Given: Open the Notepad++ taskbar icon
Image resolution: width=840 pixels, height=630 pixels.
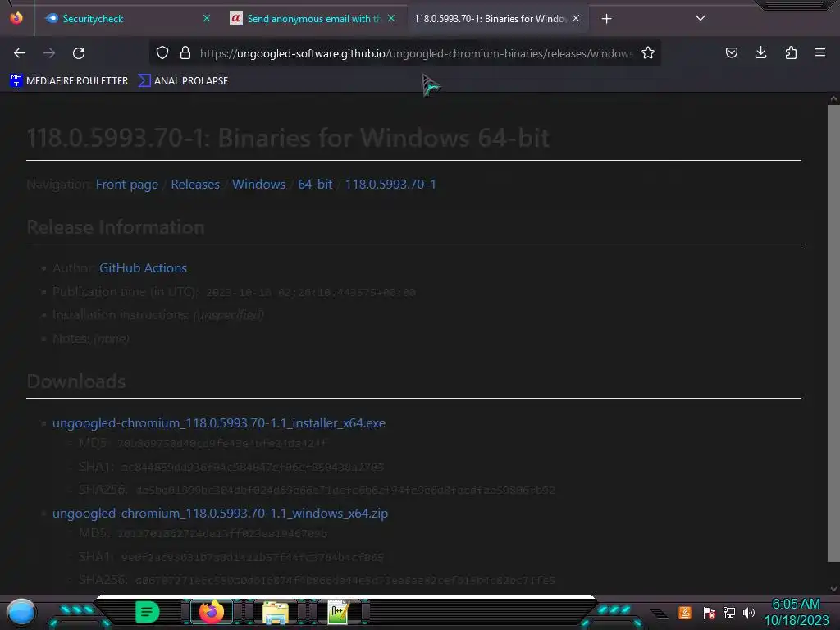Looking at the screenshot, I should (339, 612).
